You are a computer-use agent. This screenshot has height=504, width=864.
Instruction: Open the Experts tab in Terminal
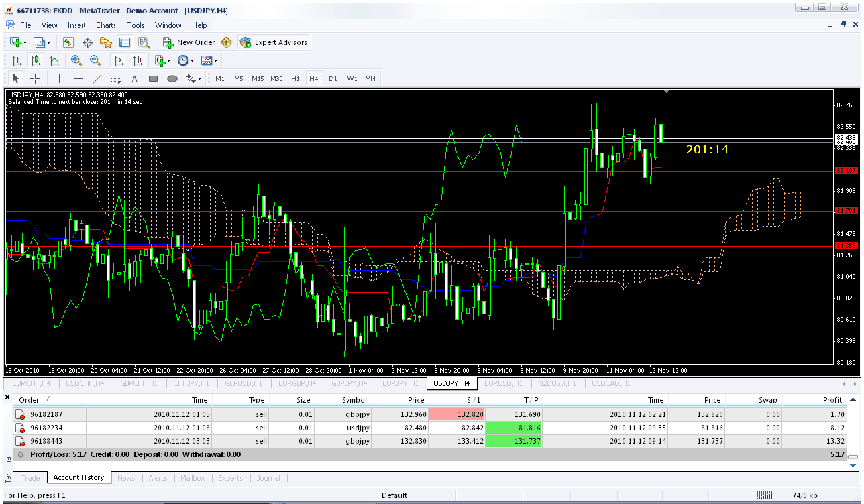pos(231,478)
